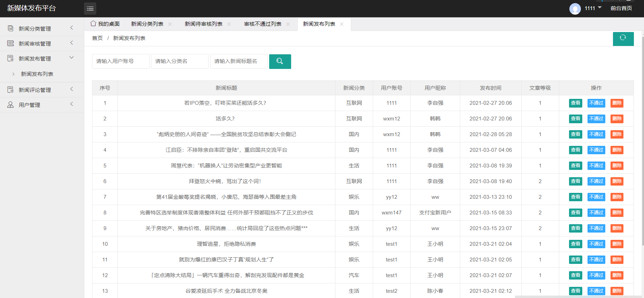Click 查看 for row 4 江启臣
Image resolution: width=644 pixels, height=298 pixels.
[576, 150]
